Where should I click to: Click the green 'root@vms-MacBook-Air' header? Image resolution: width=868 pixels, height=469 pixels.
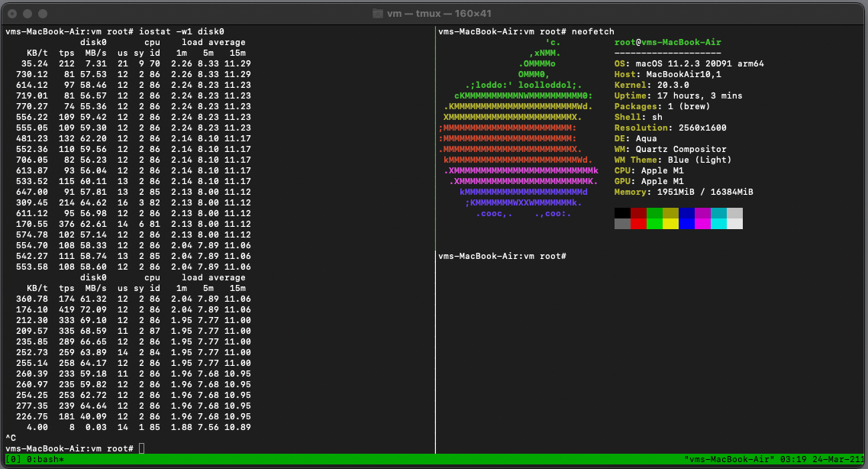(668, 42)
